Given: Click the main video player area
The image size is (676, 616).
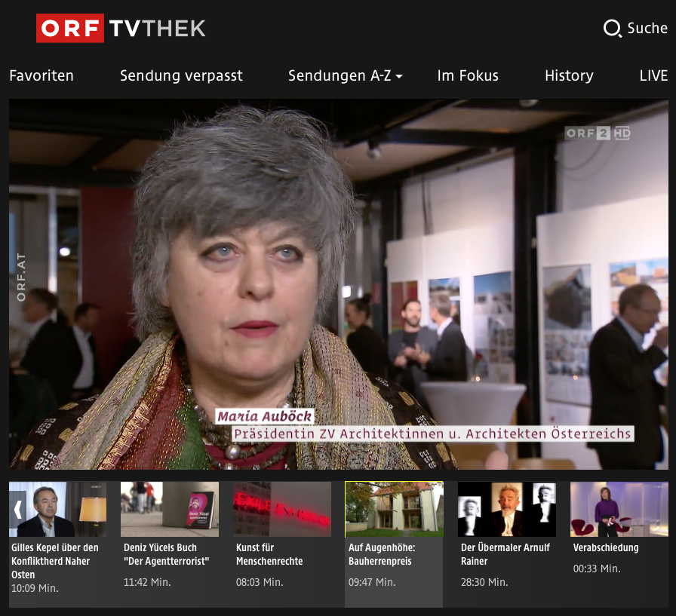Looking at the screenshot, I should pyautogui.click(x=338, y=284).
